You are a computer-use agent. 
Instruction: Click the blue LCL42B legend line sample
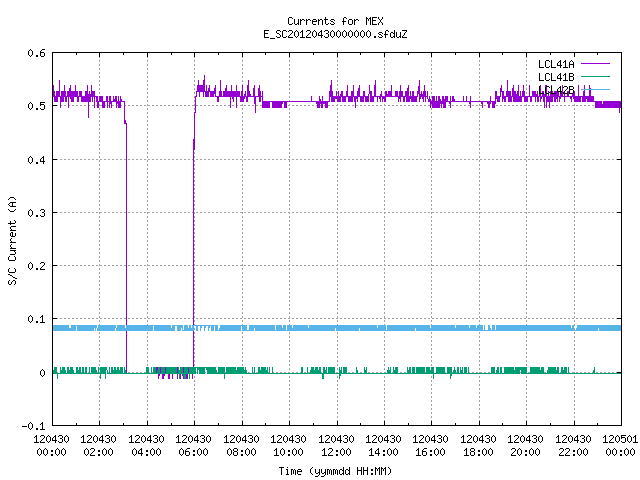click(596, 90)
